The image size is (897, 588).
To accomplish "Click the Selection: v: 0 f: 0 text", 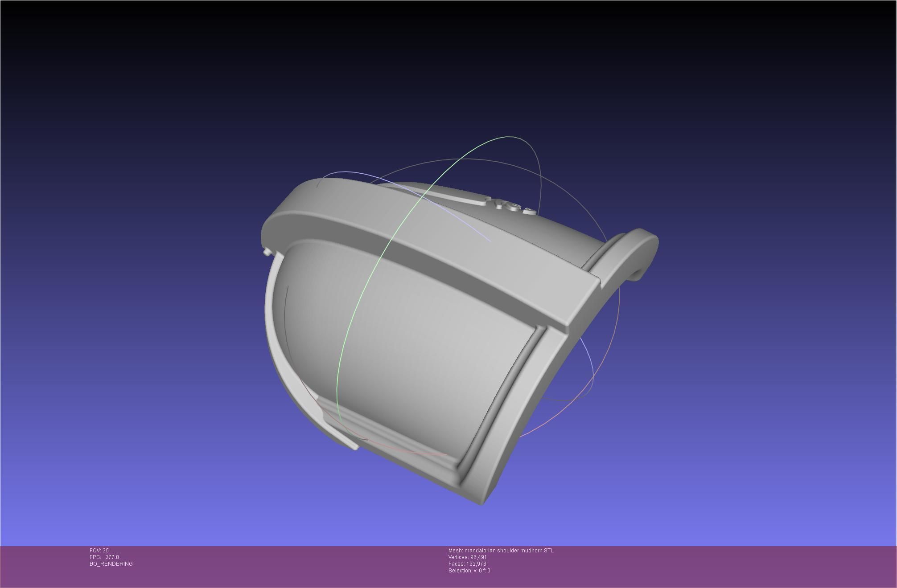I will pyautogui.click(x=469, y=571).
